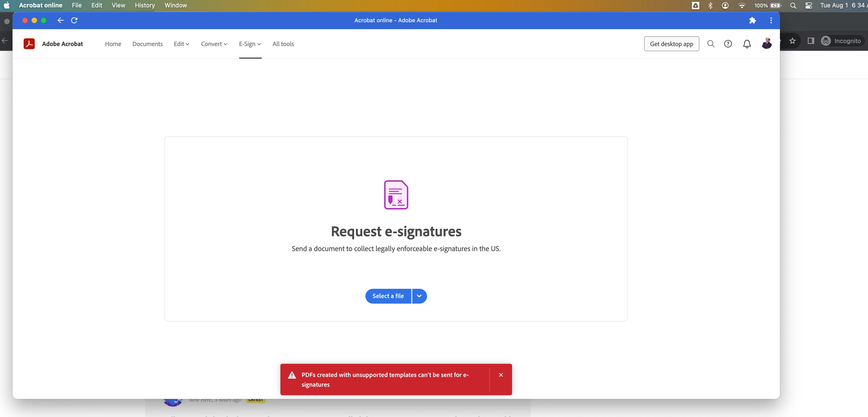Open the Select a file options arrow
The height and width of the screenshot is (417, 868).
(x=419, y=296)
